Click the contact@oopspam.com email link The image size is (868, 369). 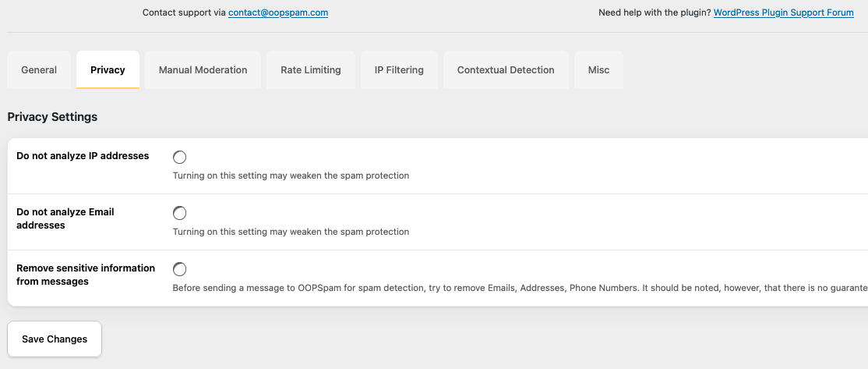point(278,12)
